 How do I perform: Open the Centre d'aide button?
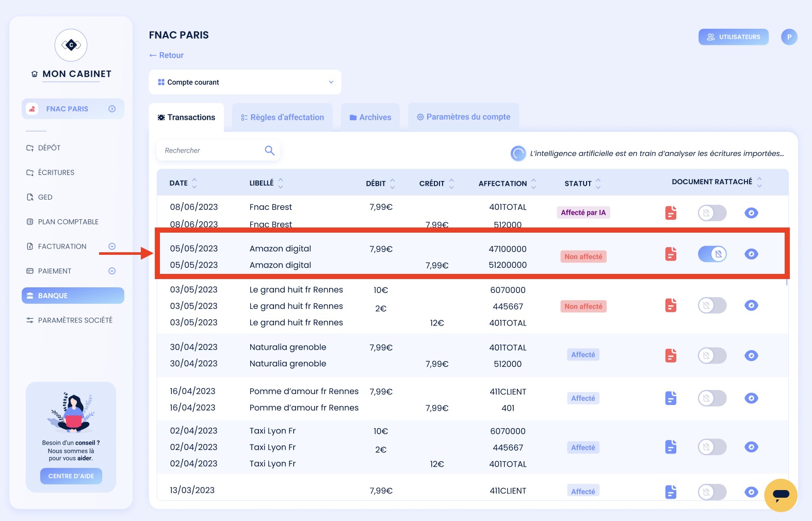(71, 476)
